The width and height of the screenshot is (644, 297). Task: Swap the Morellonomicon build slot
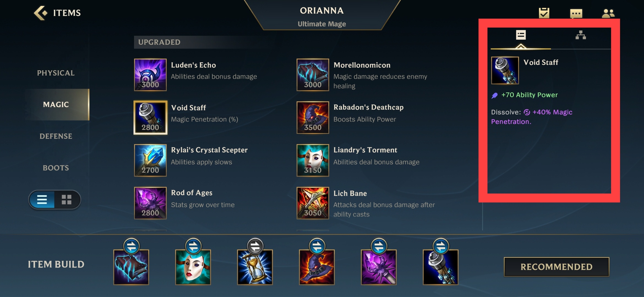point(131,246)
